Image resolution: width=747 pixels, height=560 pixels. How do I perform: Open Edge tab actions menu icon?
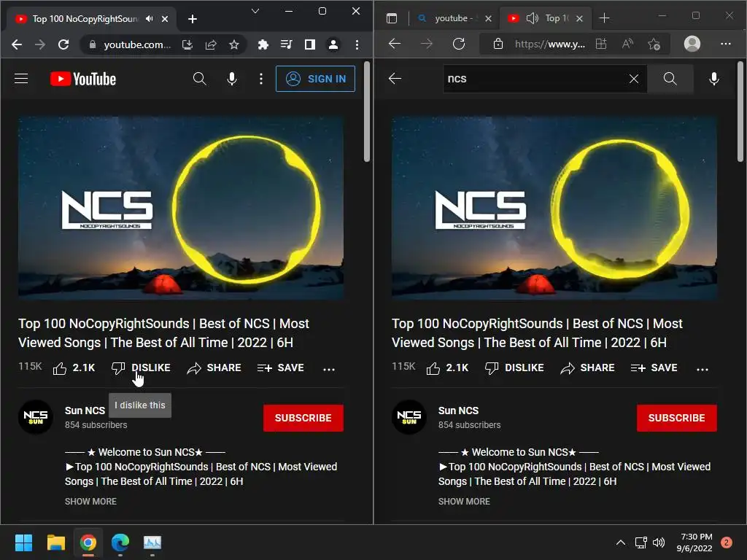click(392, 18)
